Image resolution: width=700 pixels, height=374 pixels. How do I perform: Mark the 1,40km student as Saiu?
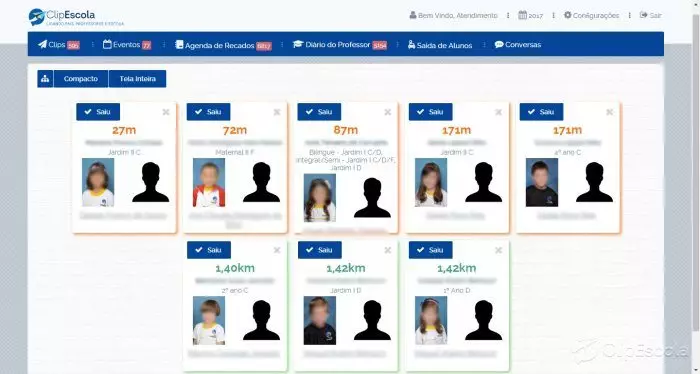[x=209, y=250]
